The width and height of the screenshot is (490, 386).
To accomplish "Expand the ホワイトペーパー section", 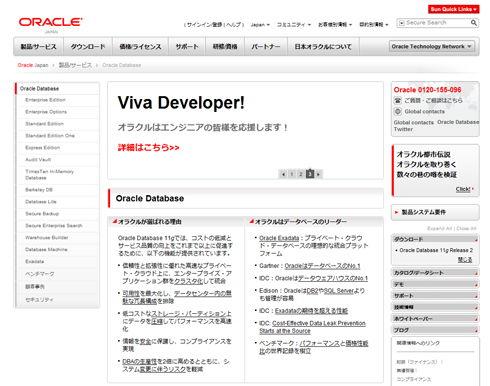I will (435, 318).
